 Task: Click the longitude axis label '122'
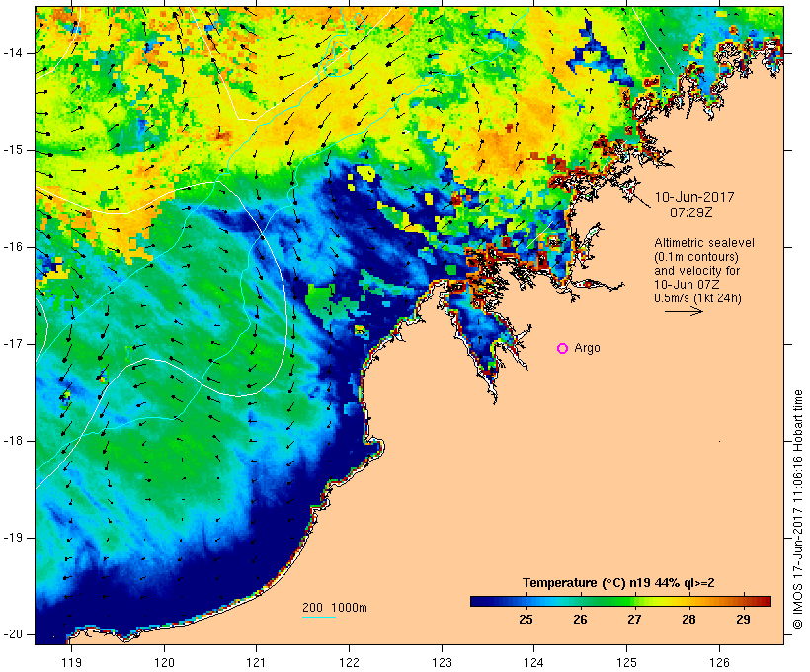click(350, 663)
